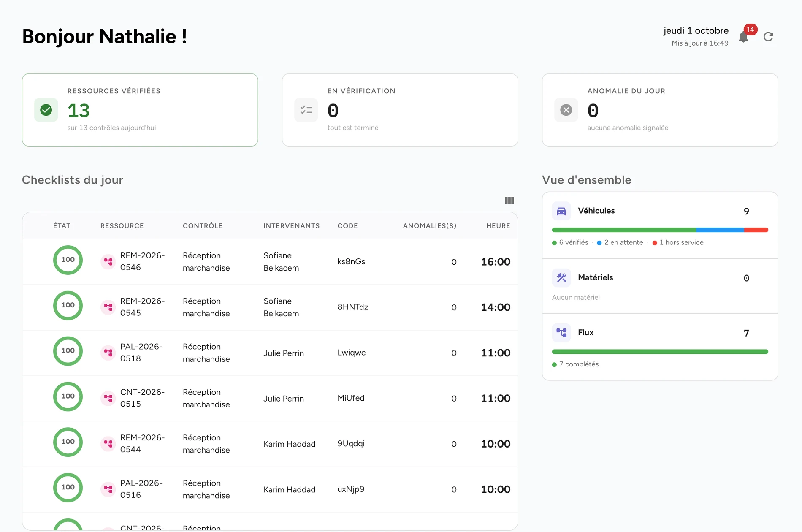Click the flux icon beside PAL-2026-0518
The image size is (802, 532).
pos(108,353)
